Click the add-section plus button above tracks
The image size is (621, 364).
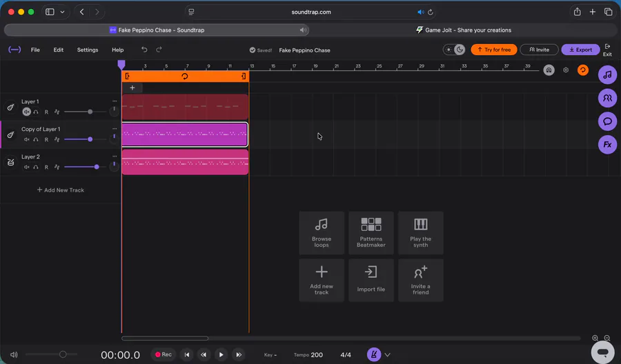tap(132, 88)
